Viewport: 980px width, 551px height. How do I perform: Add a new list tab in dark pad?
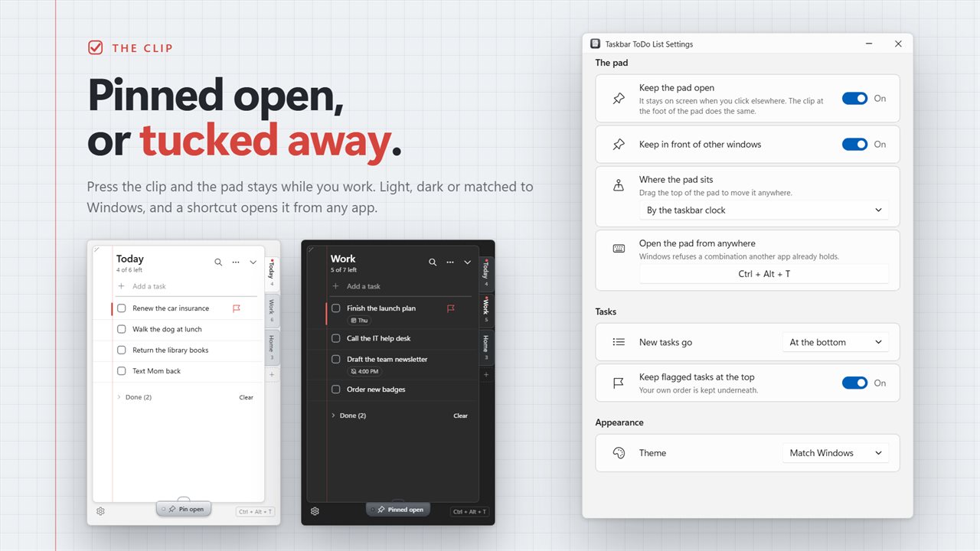(x=486, y=375)
